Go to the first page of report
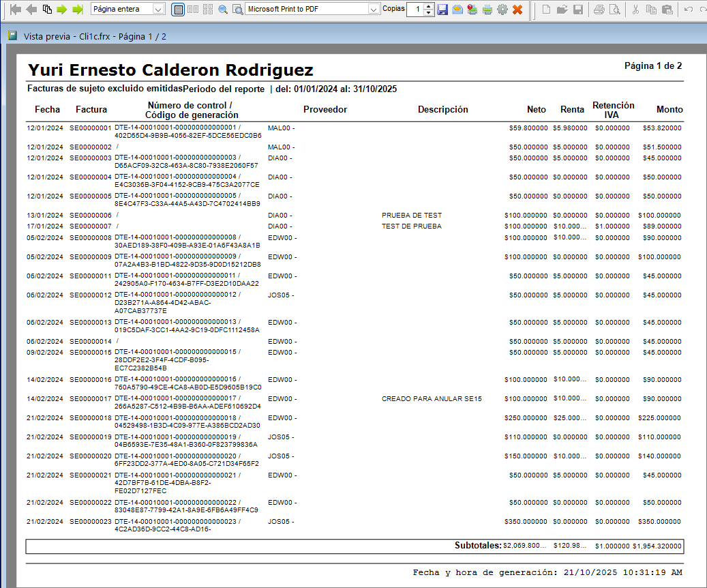 click(x=15, y=9)
